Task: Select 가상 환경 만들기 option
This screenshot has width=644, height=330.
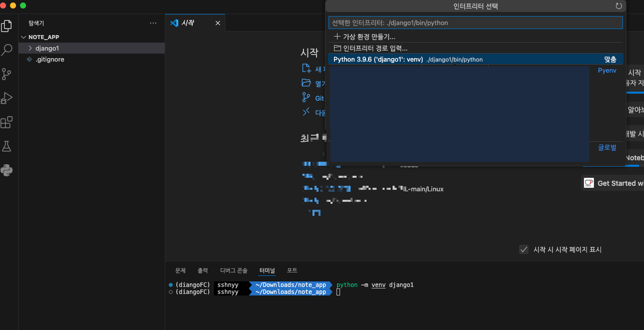Action: pos(475,37)
